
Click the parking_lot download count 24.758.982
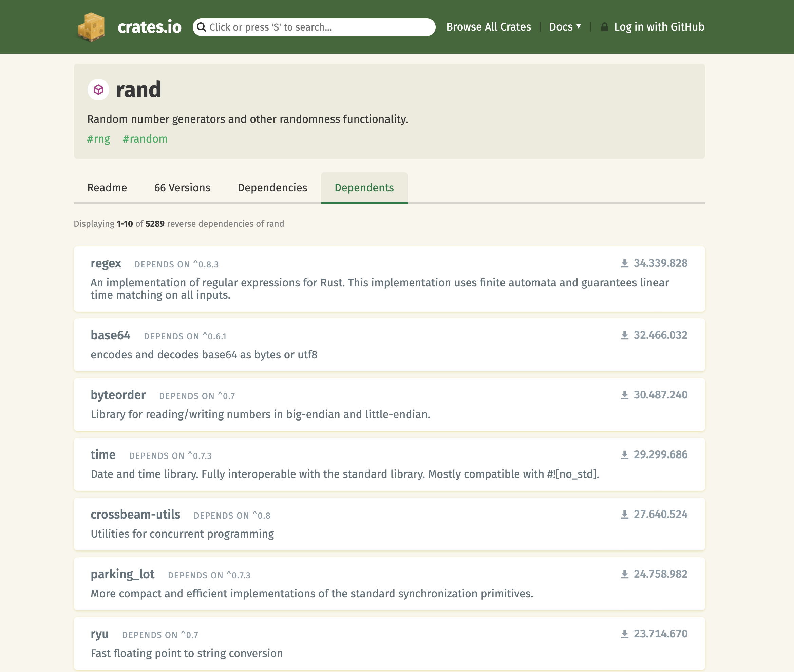[660, 574]
